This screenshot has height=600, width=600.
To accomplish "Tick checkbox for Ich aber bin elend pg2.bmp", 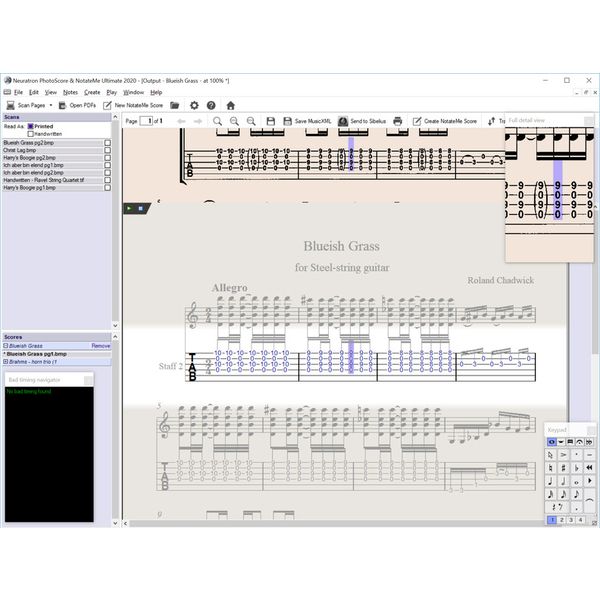I will 108,173.
